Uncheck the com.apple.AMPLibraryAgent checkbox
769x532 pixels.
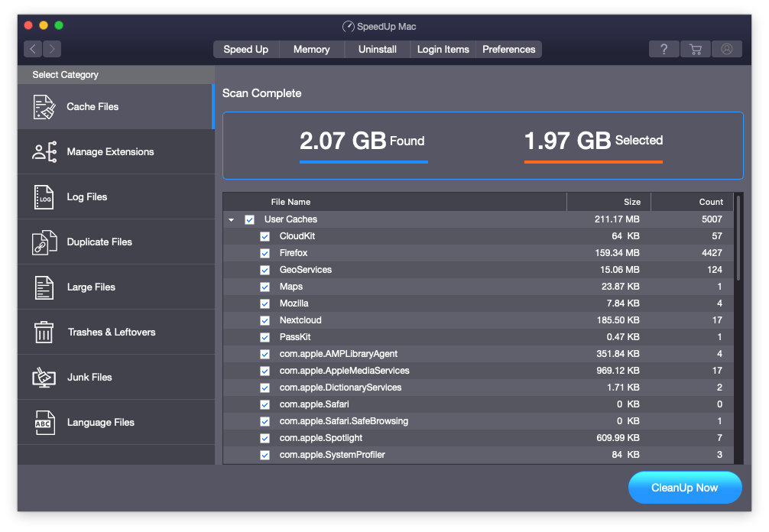(264, 354)
